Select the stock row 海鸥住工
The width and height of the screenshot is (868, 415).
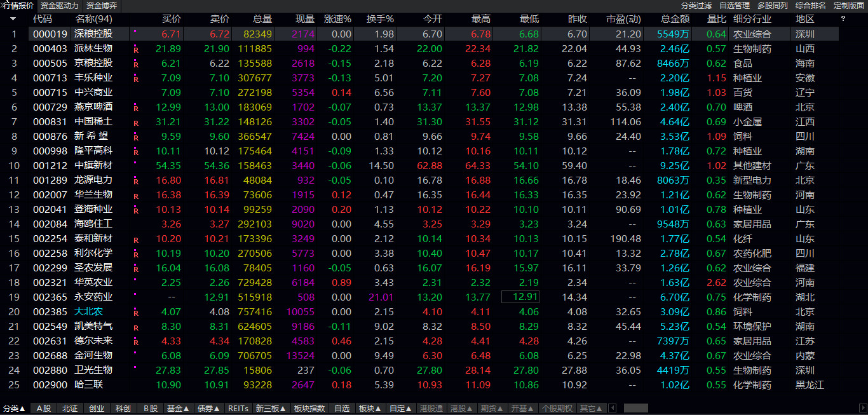click(x=433, y=224)
